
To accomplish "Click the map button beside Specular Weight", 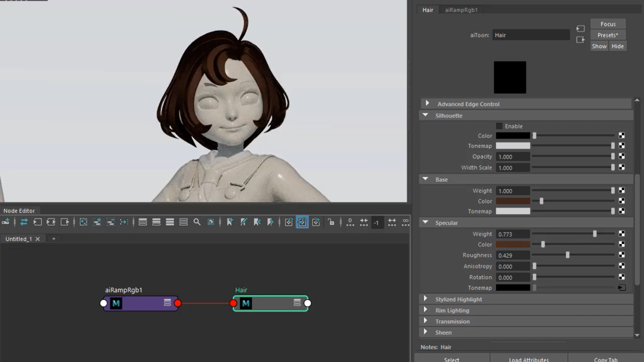I will (x=621, y=234).
